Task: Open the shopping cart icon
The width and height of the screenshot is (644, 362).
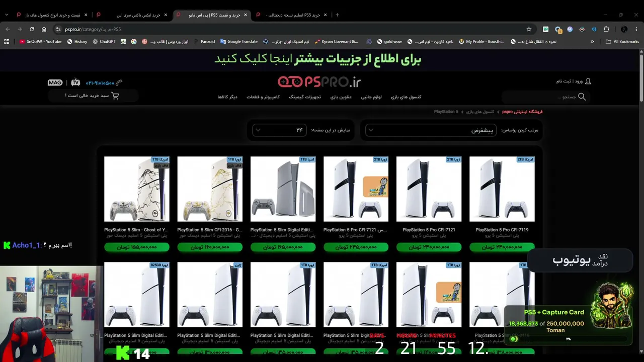Action: point(115,96)
